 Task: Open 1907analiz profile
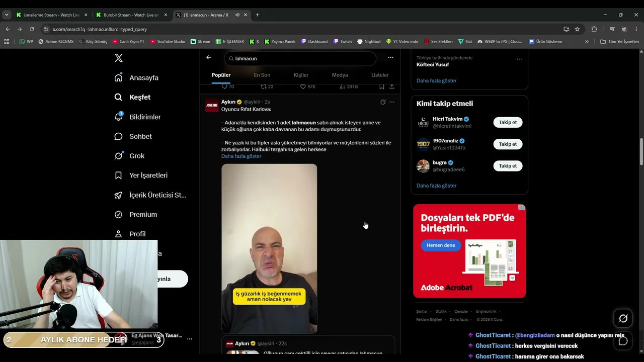[x=445, y=141]
